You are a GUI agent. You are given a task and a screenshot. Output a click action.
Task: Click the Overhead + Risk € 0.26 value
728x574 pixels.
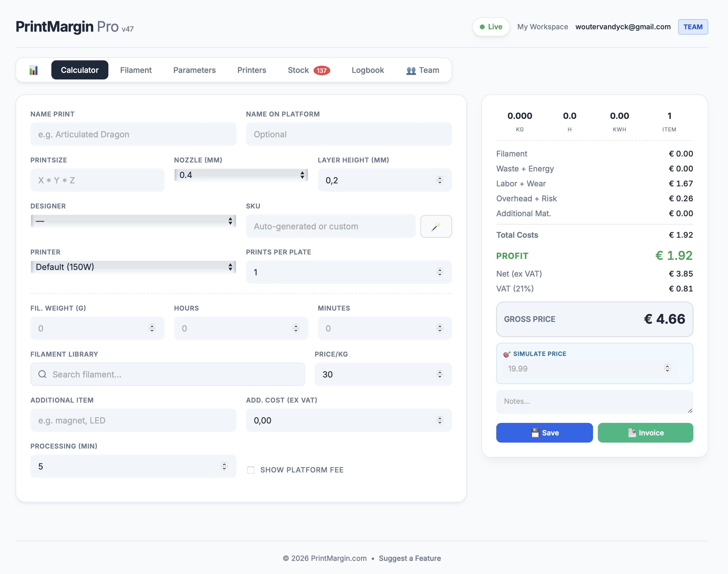(x=681, y=199)
